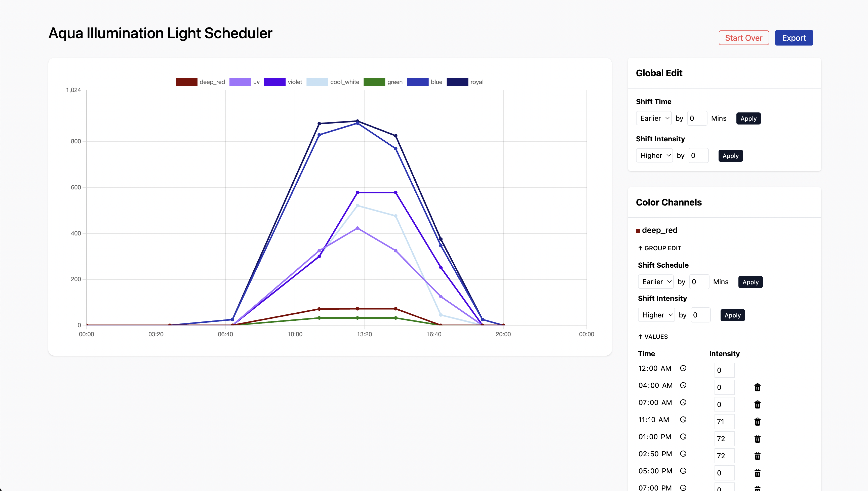Delete the 02:50 PM entry with trash icon

(757, 456)
